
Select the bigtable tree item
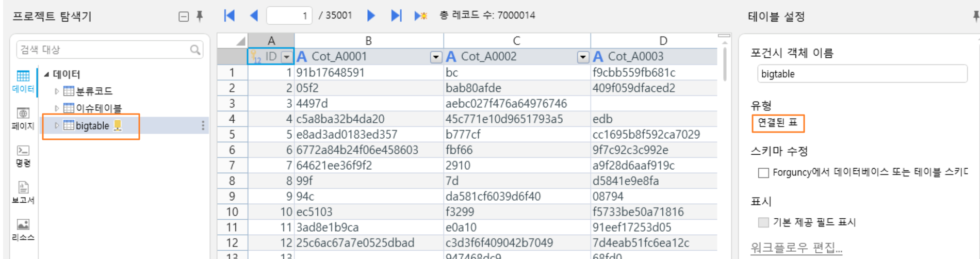[x=92, y=125]
